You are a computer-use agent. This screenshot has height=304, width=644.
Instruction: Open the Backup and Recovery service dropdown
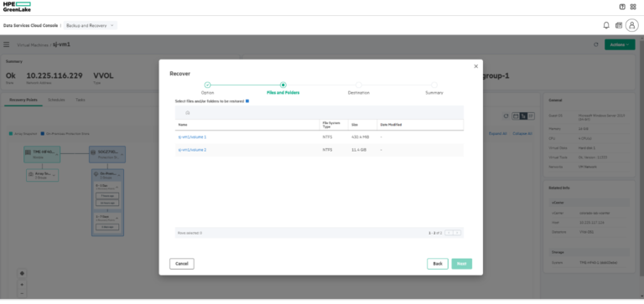point(90,25)
